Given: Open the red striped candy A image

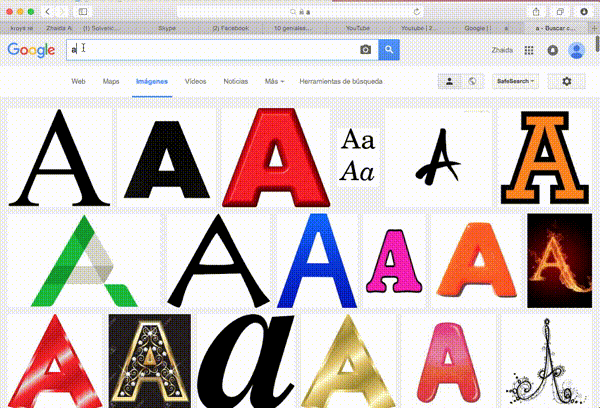Looking at the screenshot, I should pyautogui.click(x=55, y=361).
